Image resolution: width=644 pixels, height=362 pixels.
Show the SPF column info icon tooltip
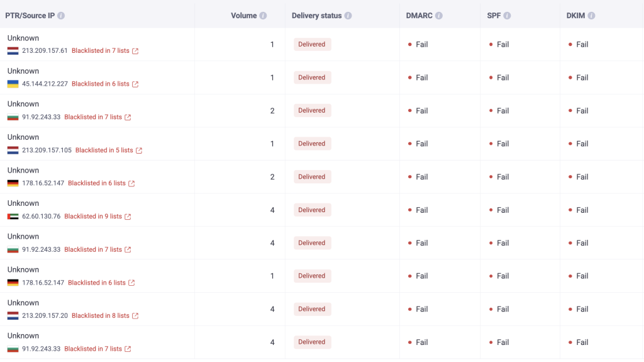(x=507, y=16)
